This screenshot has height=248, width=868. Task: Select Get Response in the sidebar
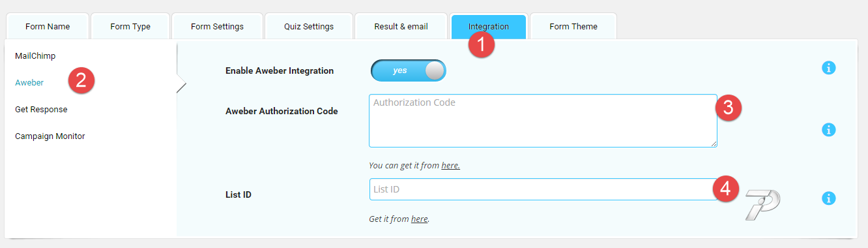[x=41, y=110]
